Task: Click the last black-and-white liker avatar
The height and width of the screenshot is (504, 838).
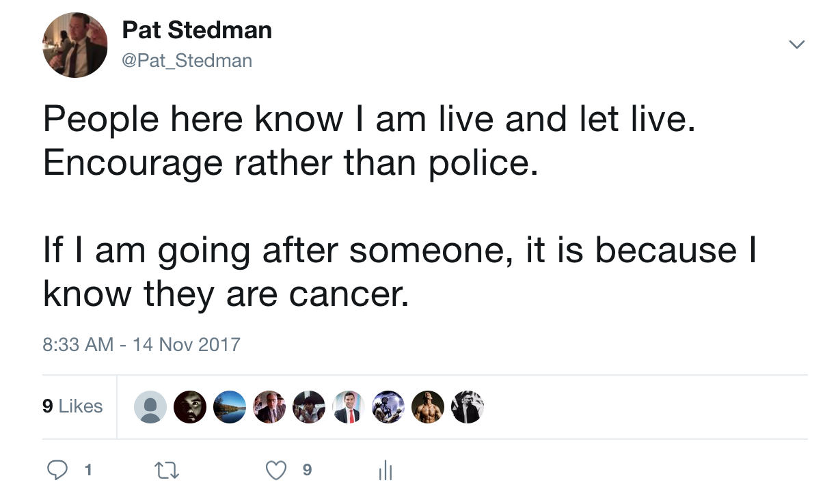Action: (x=468, y=407)
